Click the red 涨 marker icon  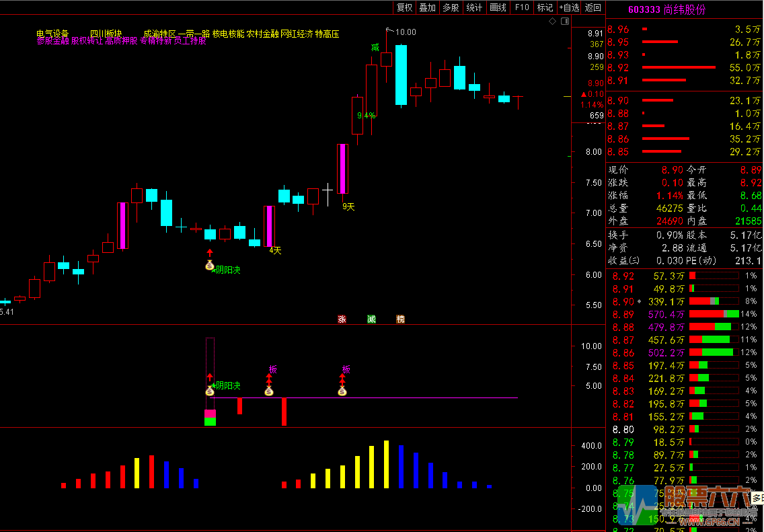point(342,319)
